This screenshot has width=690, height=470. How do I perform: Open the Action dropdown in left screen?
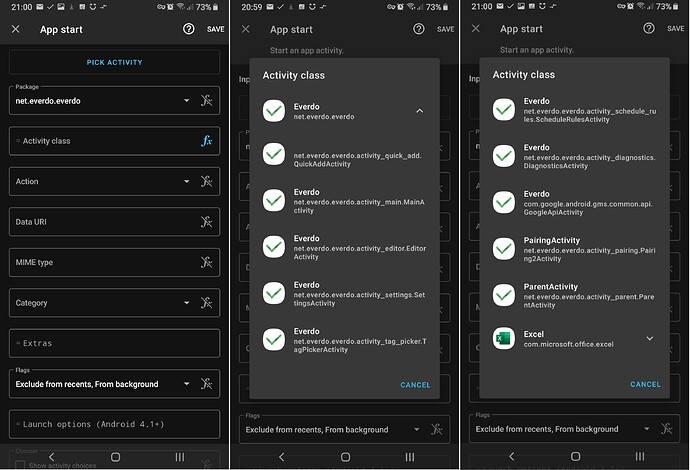[187, 181]
